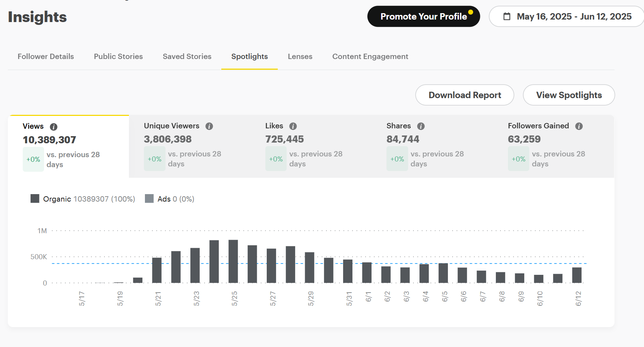Select the Unique Viewers metric card
The image size is (644, 347).
190,146
